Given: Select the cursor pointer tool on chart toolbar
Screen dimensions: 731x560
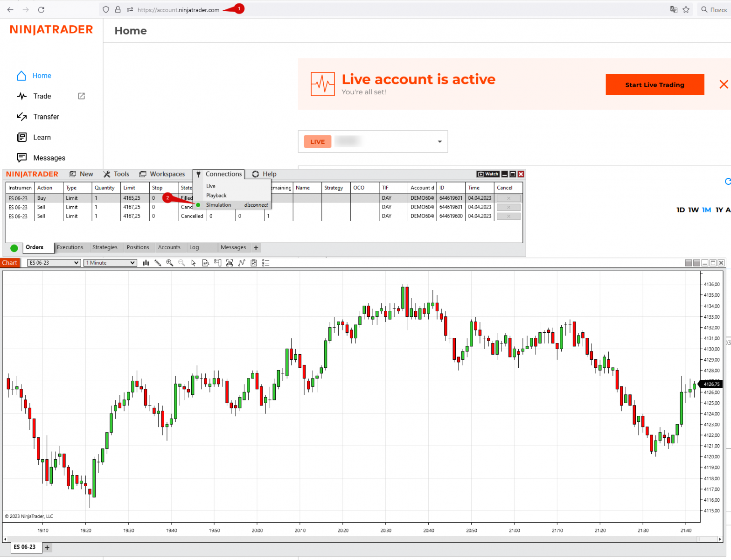Looking at the screenshot, I should (194, 263).
